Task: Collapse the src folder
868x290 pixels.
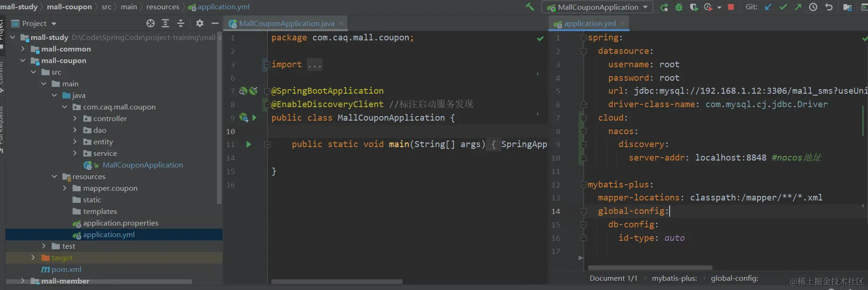Action: coord(33,72)
